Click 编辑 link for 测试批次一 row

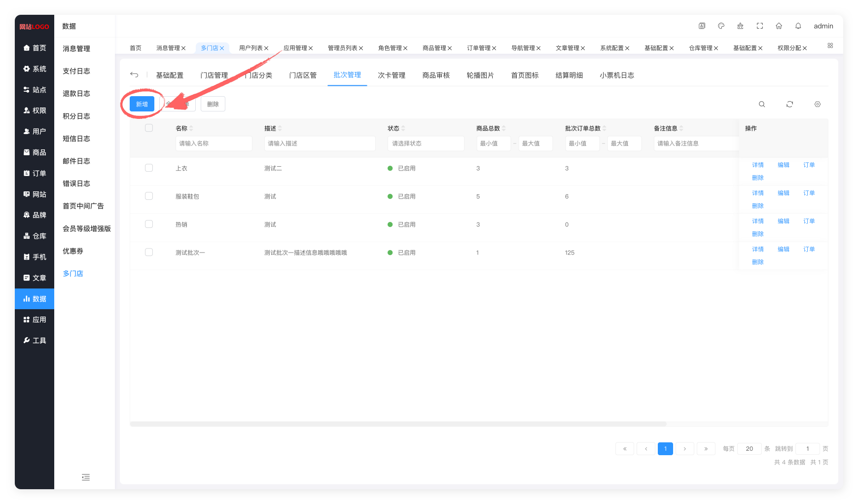click(783, 250)
